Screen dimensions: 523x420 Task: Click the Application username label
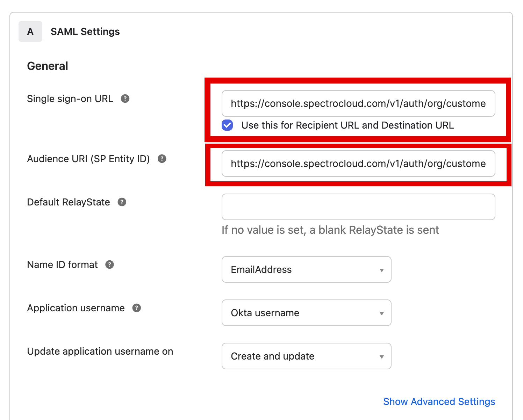tap(76, 308)
